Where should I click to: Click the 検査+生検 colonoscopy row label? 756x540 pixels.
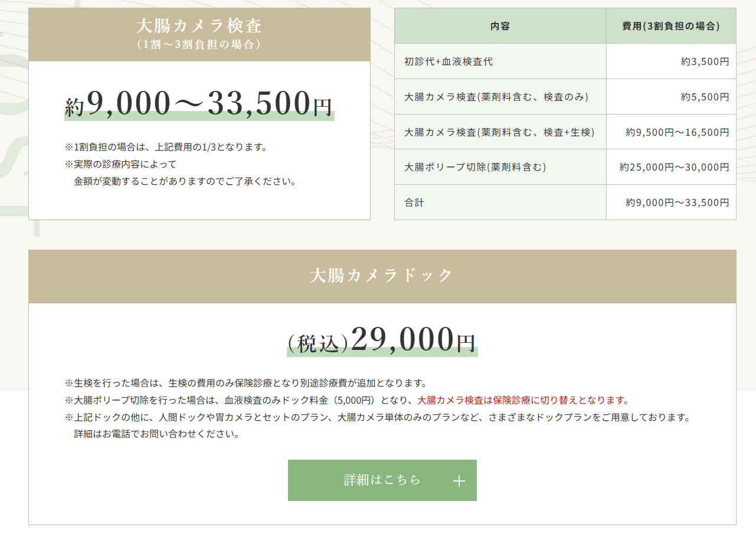click(x=499, y=132)
